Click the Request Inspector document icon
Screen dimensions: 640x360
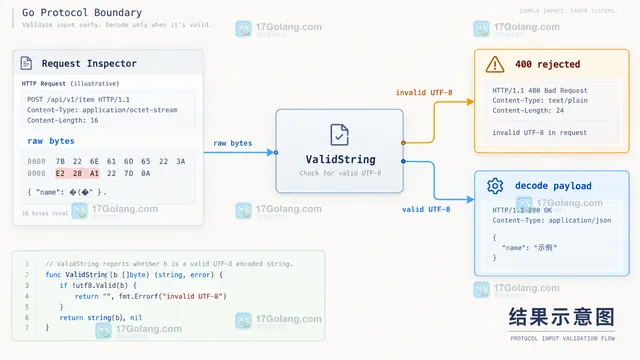[26, 63]
